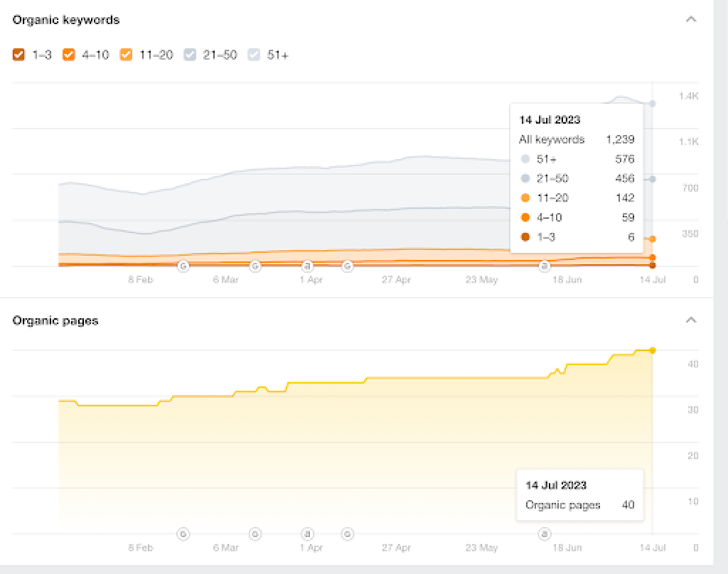Toggle the 21–50 positions checkbox

190,55
